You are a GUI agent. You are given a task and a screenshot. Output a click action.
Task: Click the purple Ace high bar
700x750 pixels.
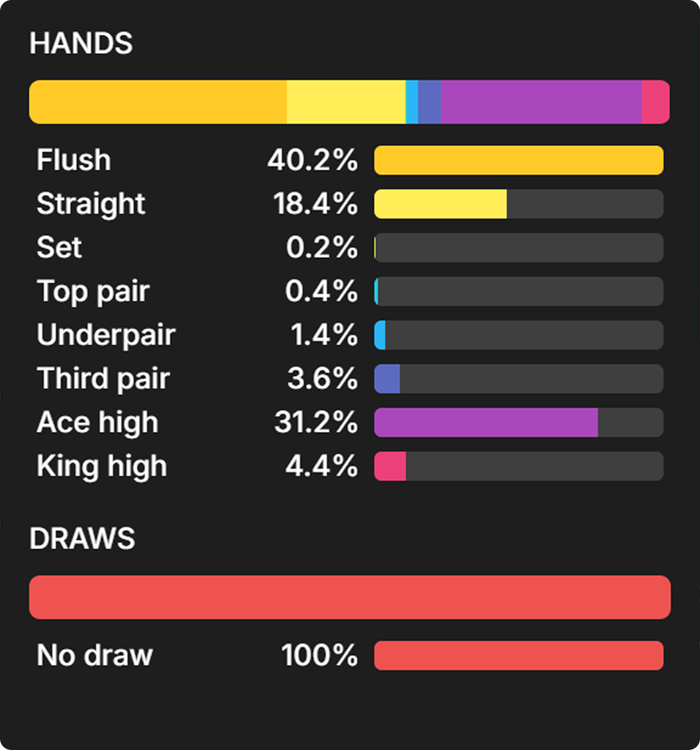[486, 422]
